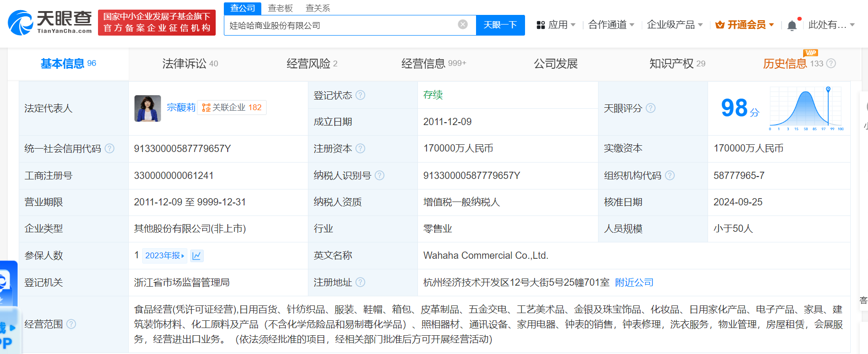Click the 小于50人 staff size value
868x354 pixels.
click(733, 228)
